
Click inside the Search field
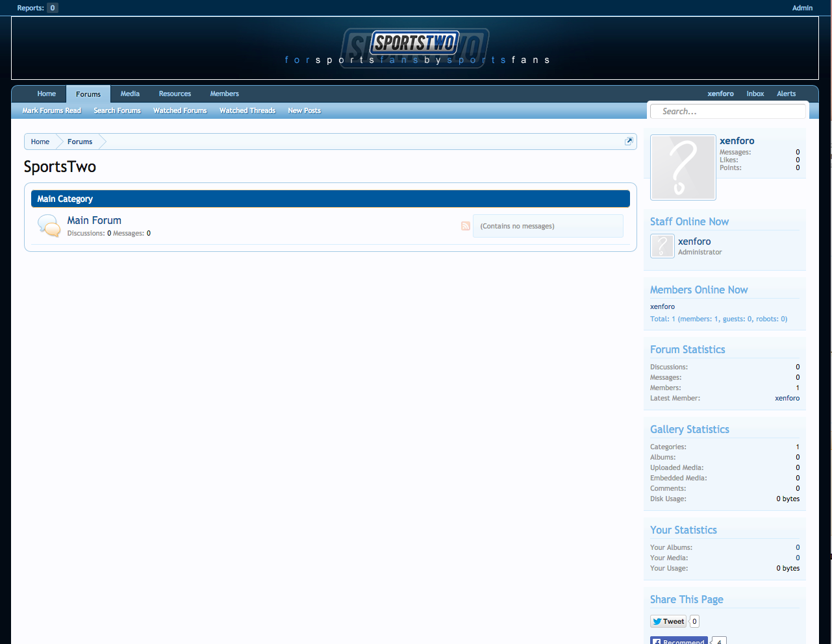727,112
